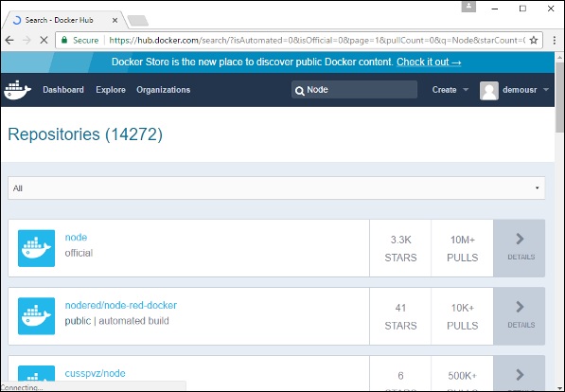This screenshot has height=392, width=565.
Task: Click the 500K+ pulls value
Action: point(462,376)
